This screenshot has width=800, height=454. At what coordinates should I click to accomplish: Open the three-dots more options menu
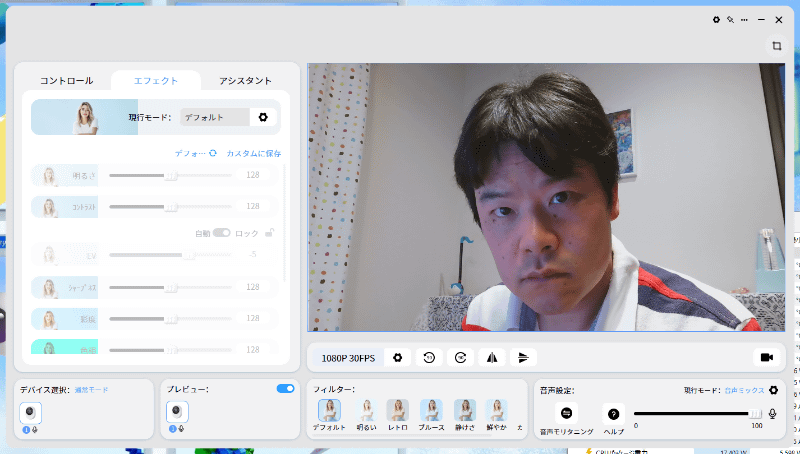click(x=744, y=19)
